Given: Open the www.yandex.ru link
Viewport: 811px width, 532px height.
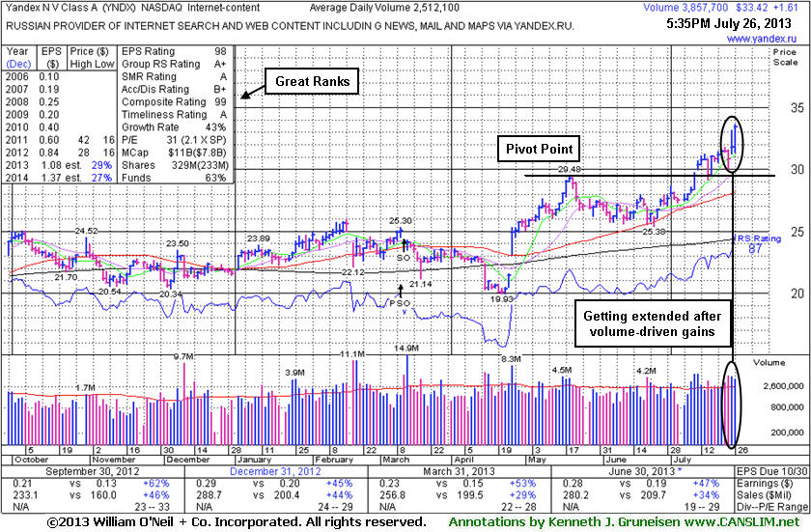Looking at the screenshot, I should (762, 39).
